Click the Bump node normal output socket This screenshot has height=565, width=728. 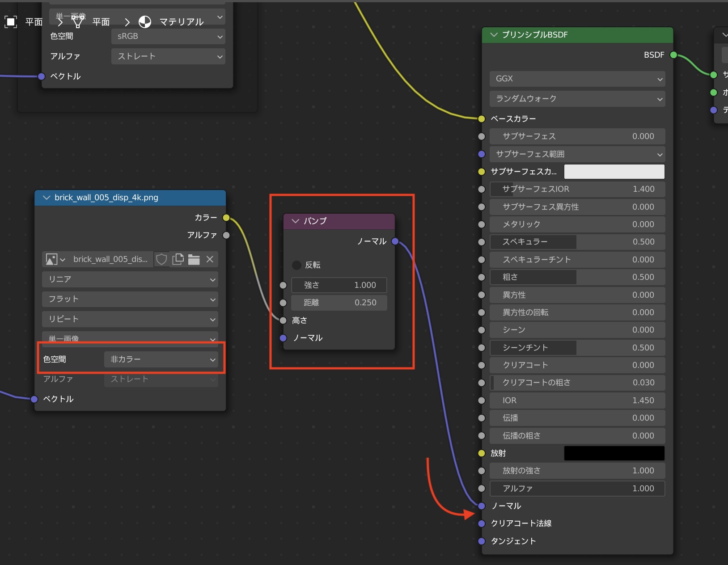point(395,241)
